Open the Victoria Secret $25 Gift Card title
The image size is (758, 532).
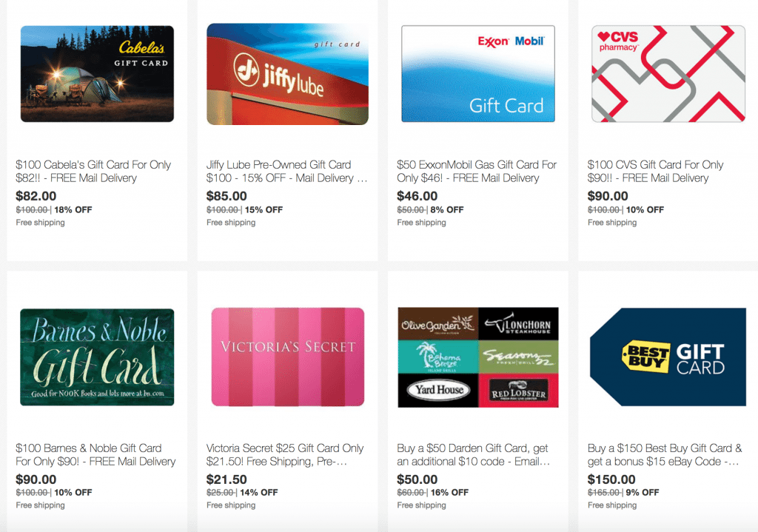click(285, 455)
